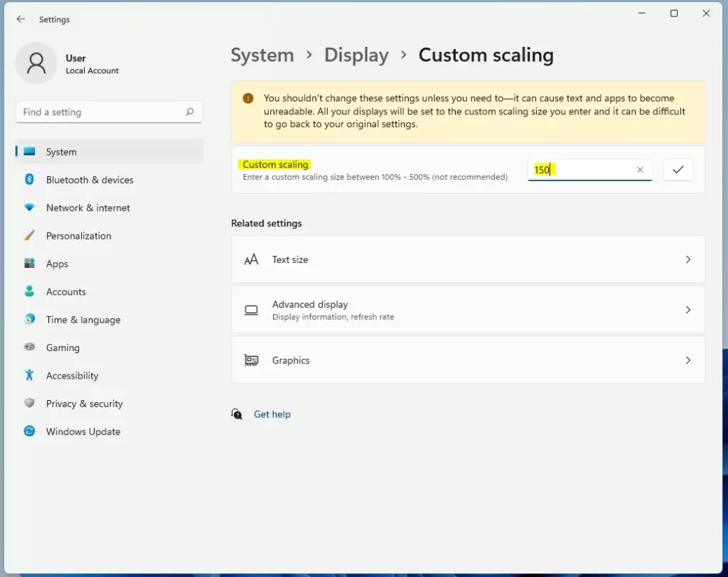Maximize the Settings window

click(x=674, y=14)
